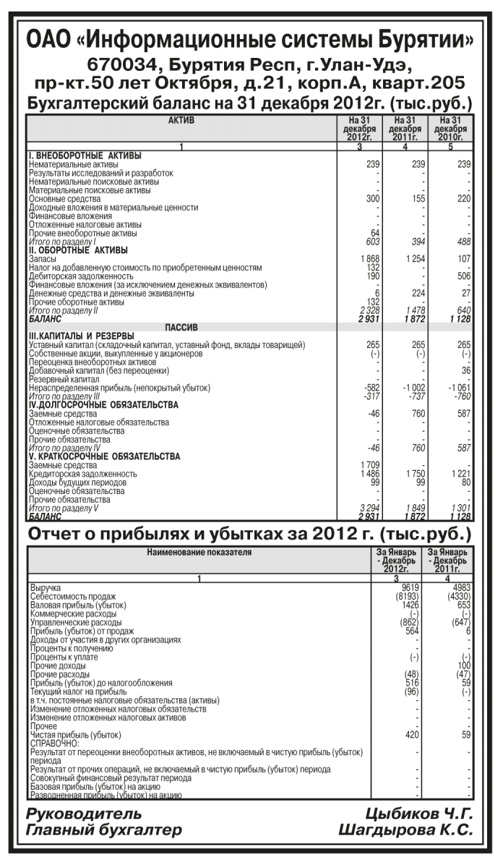
Task: Click the title «Информационные системы Бурятии»
Action: (251, 40)
